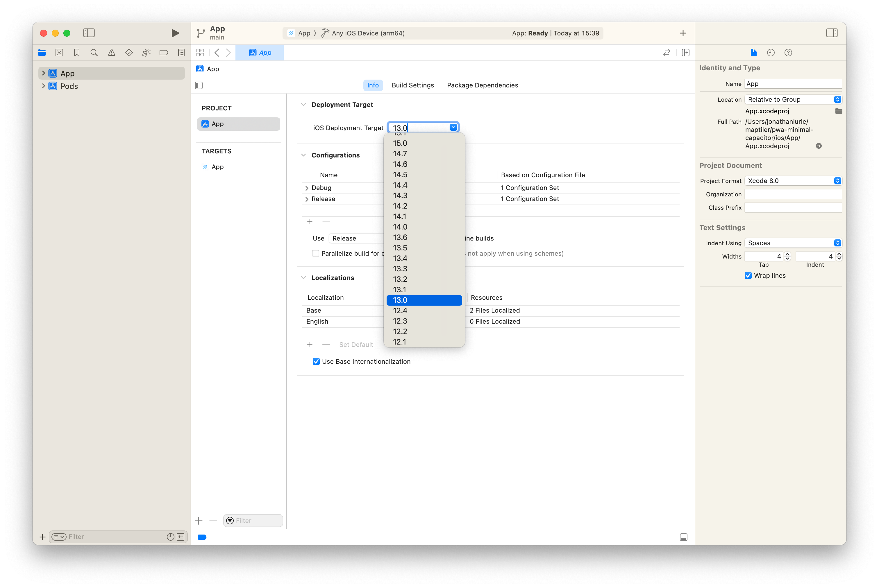This screenshot has width=879, height=588.
Task: Enable Parallelize build checkbox
Action: pyautogui.click(x=315, y=254)
